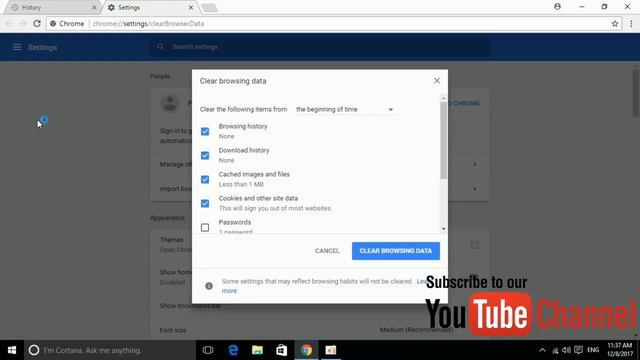
Task: Open a new tab button
Action: [x=209, y=8]
